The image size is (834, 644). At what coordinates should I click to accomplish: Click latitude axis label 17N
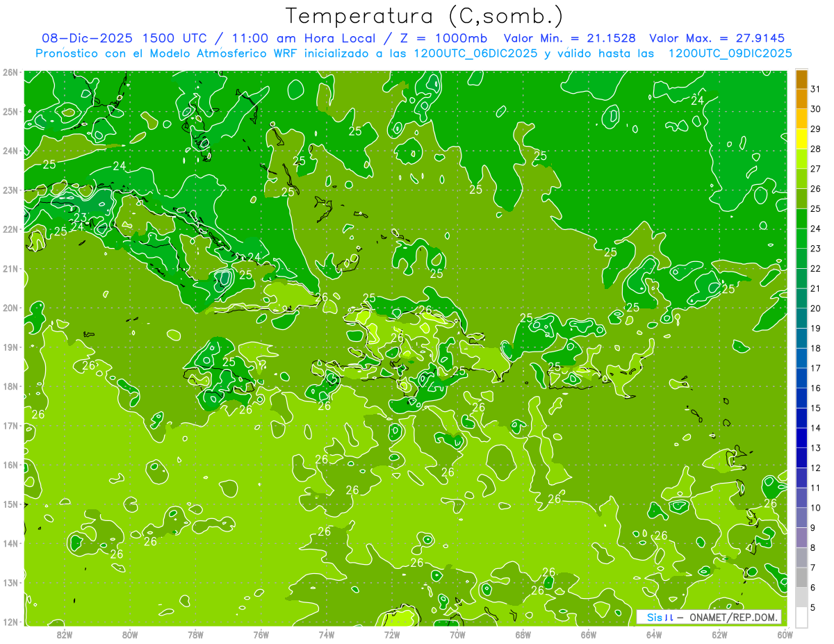point(10,426)
